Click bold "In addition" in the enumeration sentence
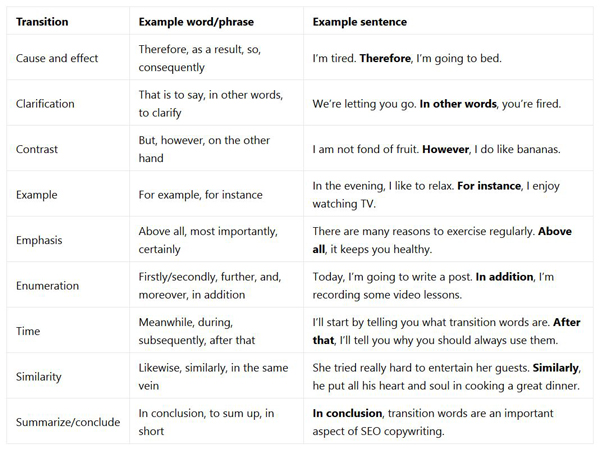This screenshot has width=600, height=451. coord(506,277)
